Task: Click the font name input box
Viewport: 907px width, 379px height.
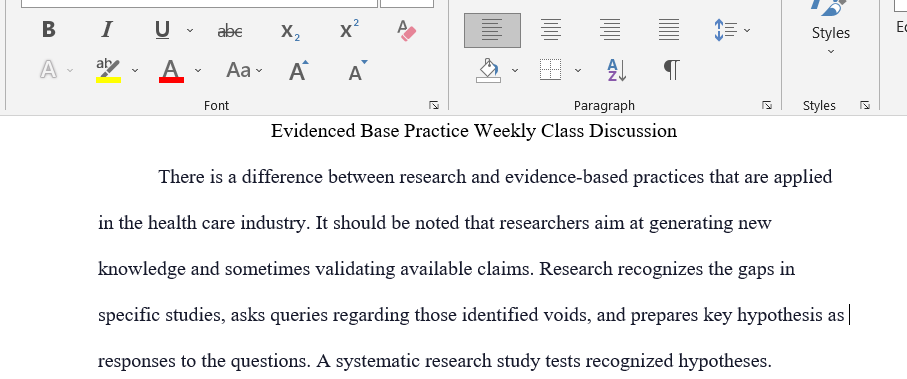Action: 200,3
